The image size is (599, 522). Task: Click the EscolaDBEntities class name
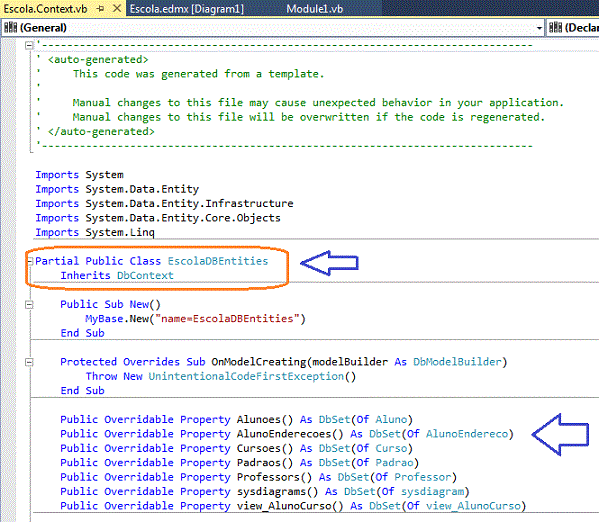pos(218,261)
